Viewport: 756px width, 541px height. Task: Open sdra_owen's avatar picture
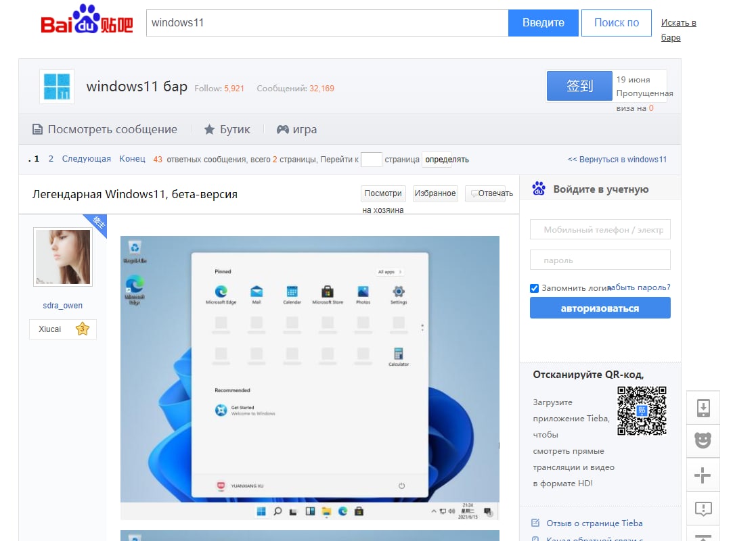click(x=63, y=257)
